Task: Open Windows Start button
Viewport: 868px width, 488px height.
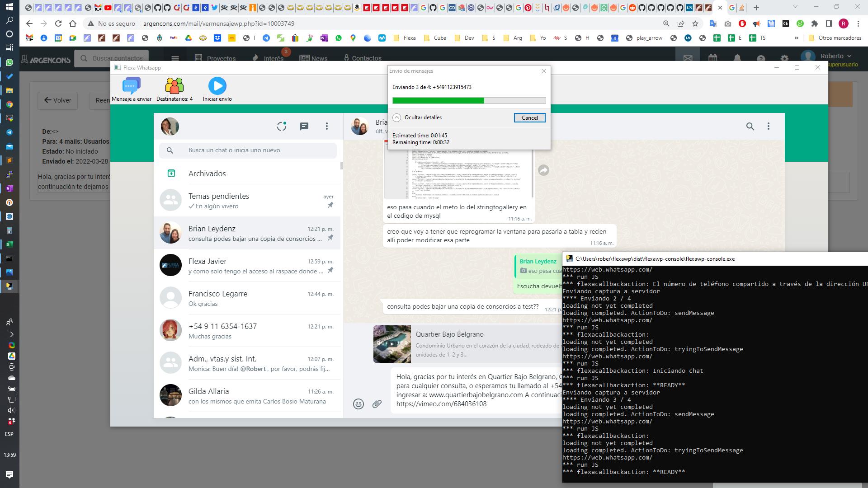Action: [9, 7]
